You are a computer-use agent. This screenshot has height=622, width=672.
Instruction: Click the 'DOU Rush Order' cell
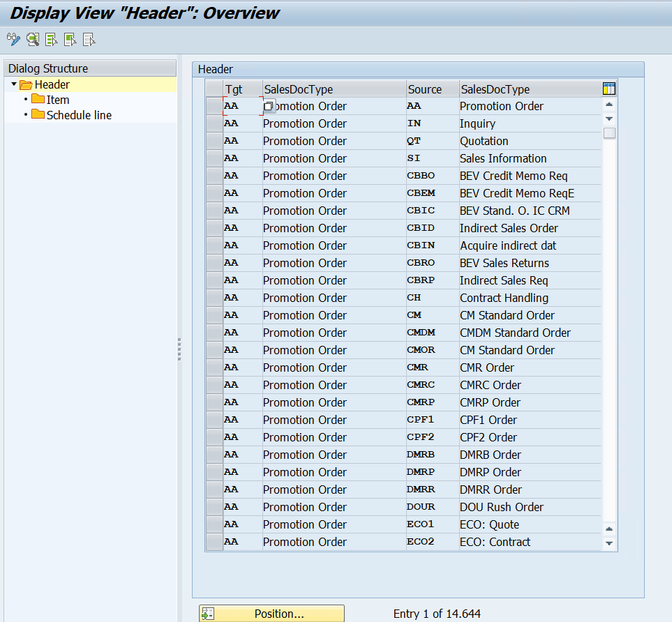(530, 507)
